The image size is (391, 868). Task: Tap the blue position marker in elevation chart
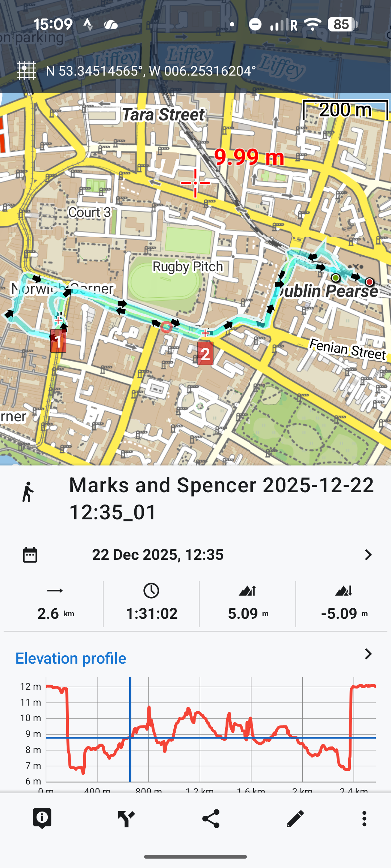(130, 738)
